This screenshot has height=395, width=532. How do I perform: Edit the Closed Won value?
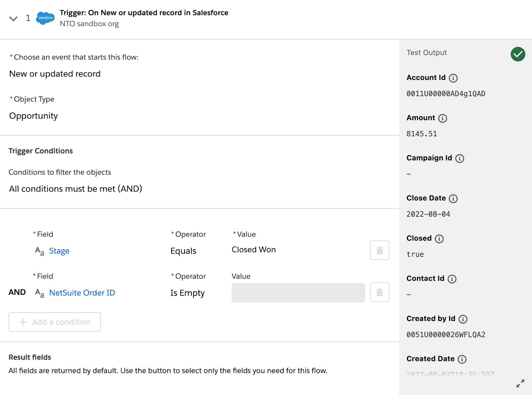click(254, 250)
